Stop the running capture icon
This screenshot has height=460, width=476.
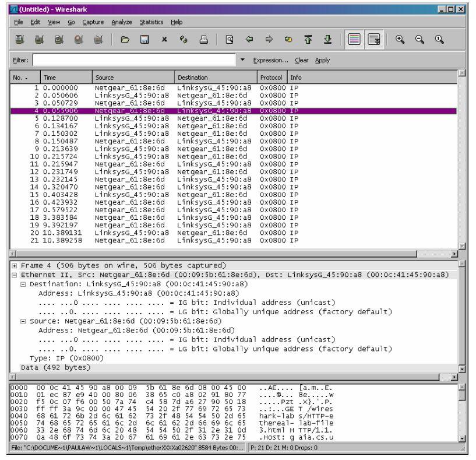(x=79, y=40)
